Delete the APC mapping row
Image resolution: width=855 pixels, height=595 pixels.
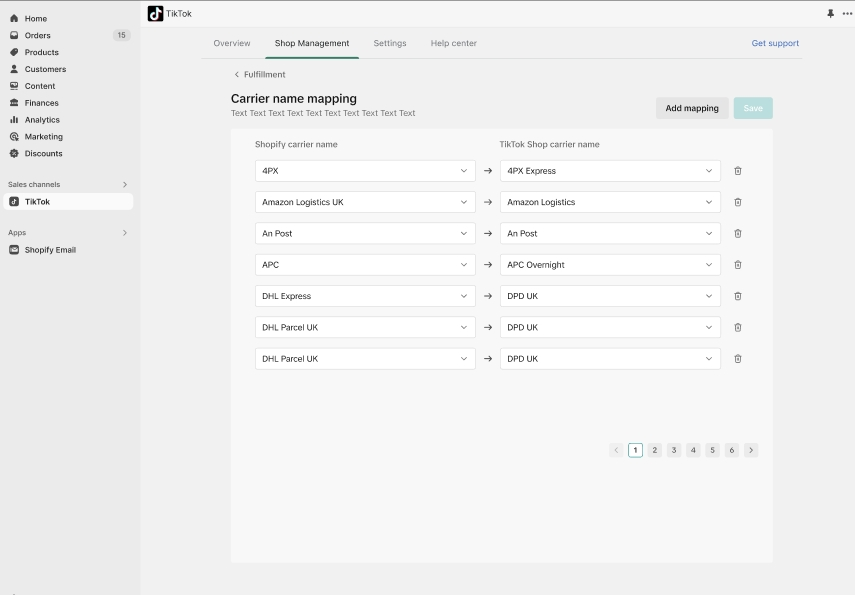point(738,265)
